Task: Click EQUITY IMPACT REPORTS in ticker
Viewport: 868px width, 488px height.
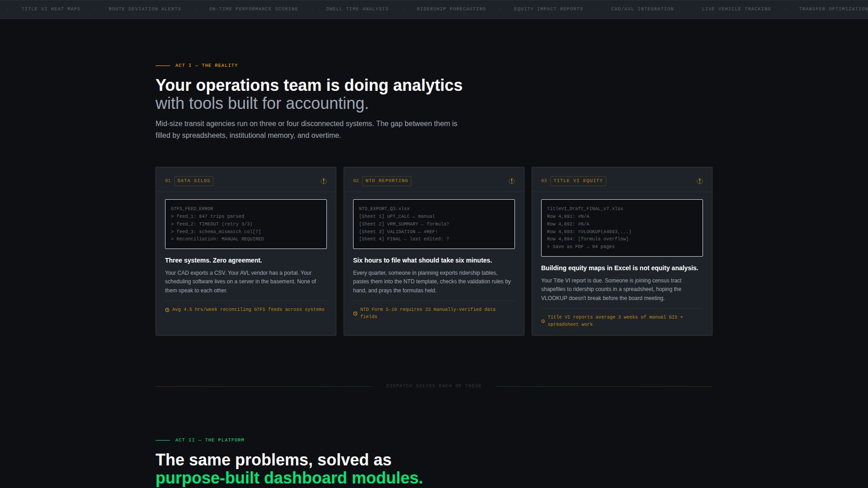Action: click(x=548, y=9)
